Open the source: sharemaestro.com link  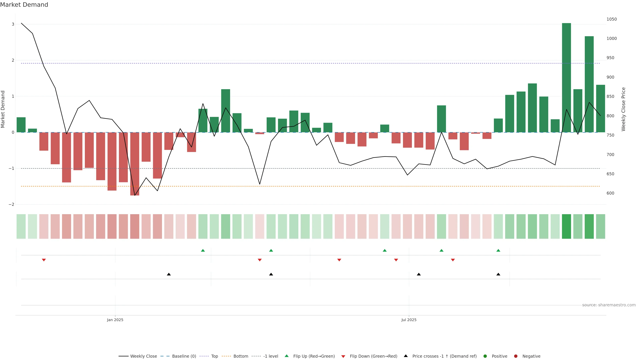point(609,305)
